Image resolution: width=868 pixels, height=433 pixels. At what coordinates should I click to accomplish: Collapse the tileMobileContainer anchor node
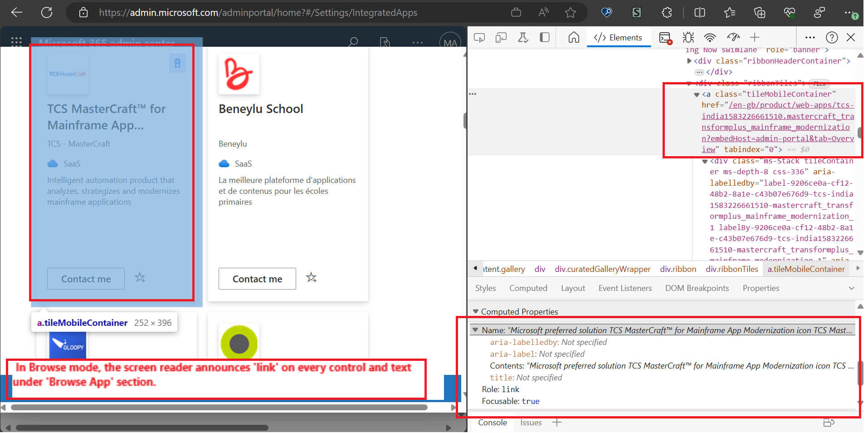coord(697,94)
